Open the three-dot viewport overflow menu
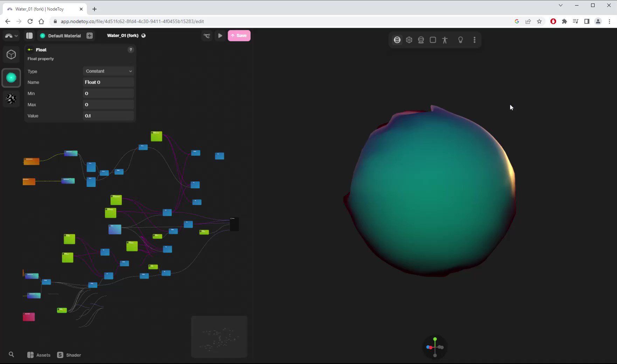Viewport: 617px width, 364px height. coord(474,40)
